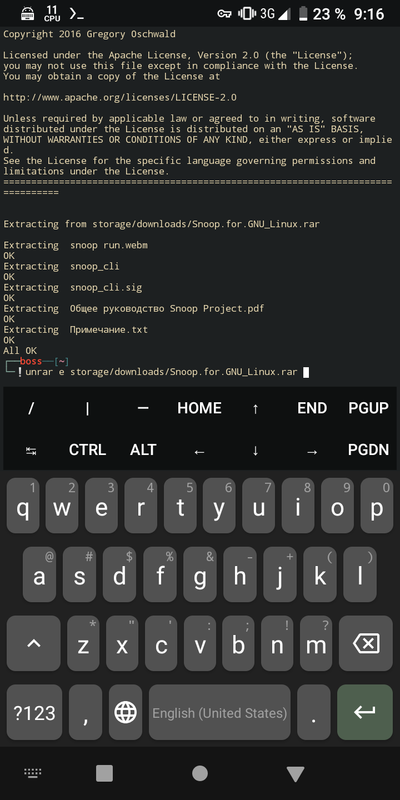400x800 pixels.
Task: Tap the e key
Action: click(x=102, y=506)
